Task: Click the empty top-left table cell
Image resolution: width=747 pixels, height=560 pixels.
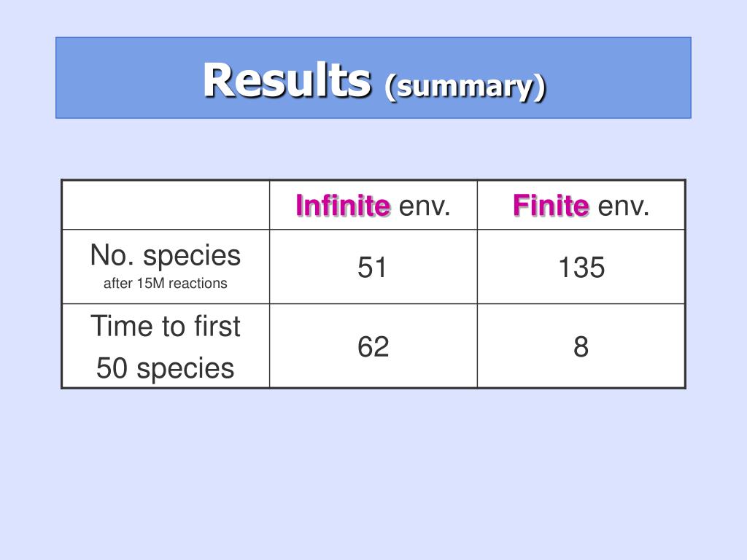Action: pos(166,205)
